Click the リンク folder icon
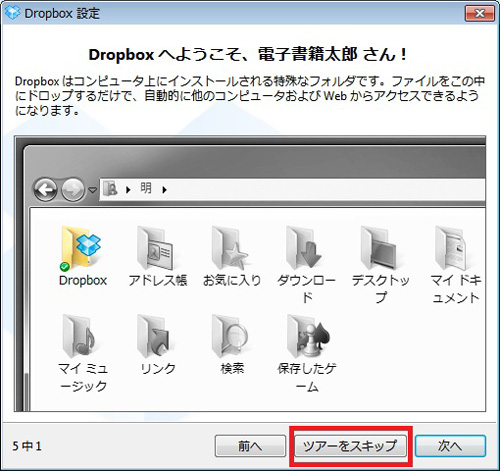Screen dimensions: 500x471 point(154,336)
